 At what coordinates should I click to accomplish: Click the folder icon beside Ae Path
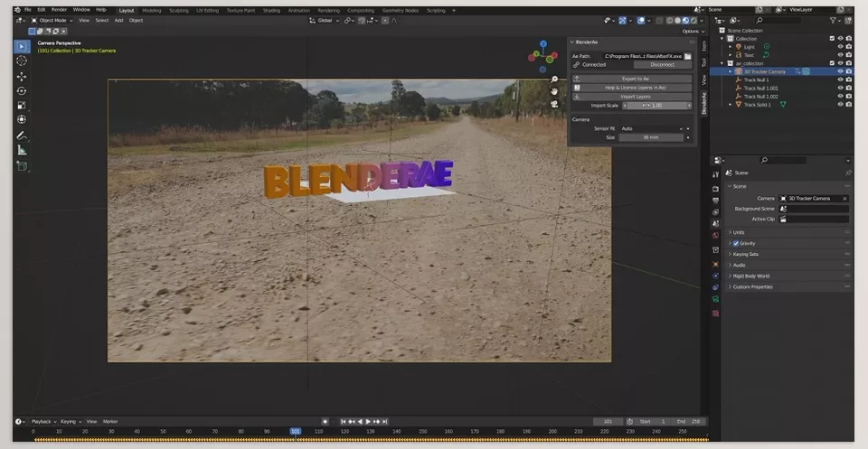(x=687, y=56)
